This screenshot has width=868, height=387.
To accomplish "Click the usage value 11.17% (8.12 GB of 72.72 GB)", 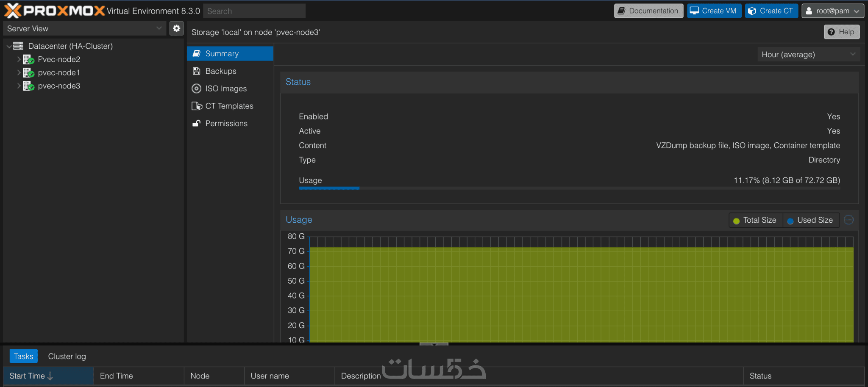I will 787,180.
